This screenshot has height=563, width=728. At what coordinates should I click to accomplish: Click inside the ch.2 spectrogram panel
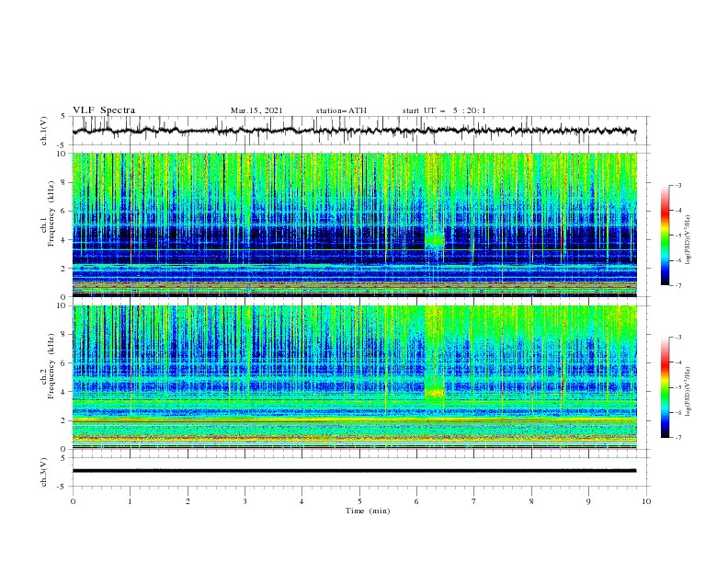click(354, 377)
